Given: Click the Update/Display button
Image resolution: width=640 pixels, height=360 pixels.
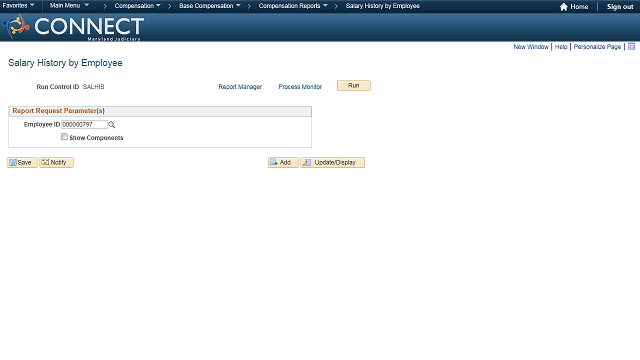Looking at the screenshot, I should click(333, 162).
